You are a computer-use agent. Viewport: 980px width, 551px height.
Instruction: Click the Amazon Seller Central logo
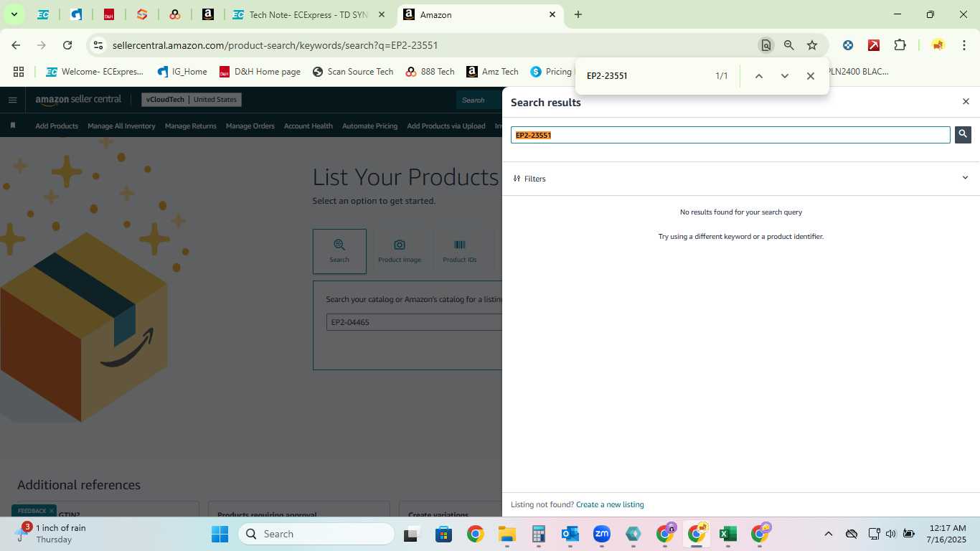[78, 100]
